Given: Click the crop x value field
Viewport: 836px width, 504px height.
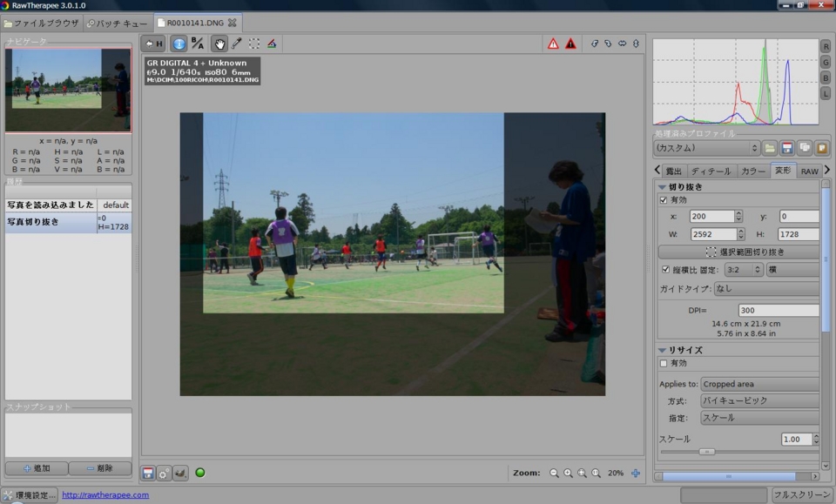Looking at the screenshot, I should (711, 216).
